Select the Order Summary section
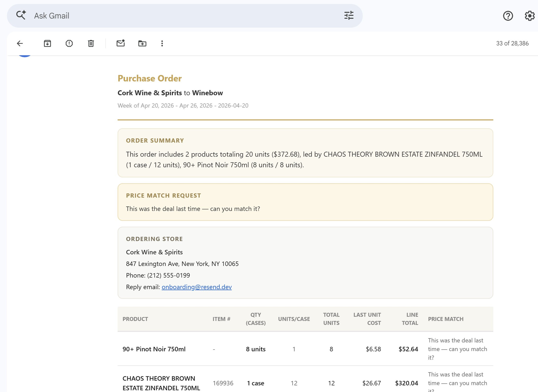This screenshot has height=392, width=538. [x=305, y=152]
